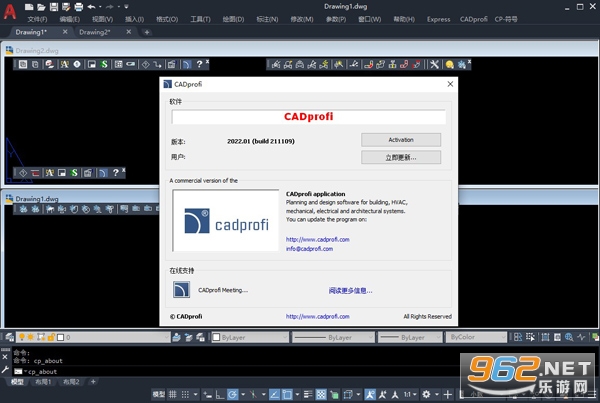The height and width of the screenshot is (403, 600).
Task: Click the New file icon in quick access toolbar
Action: click(29, 7)
